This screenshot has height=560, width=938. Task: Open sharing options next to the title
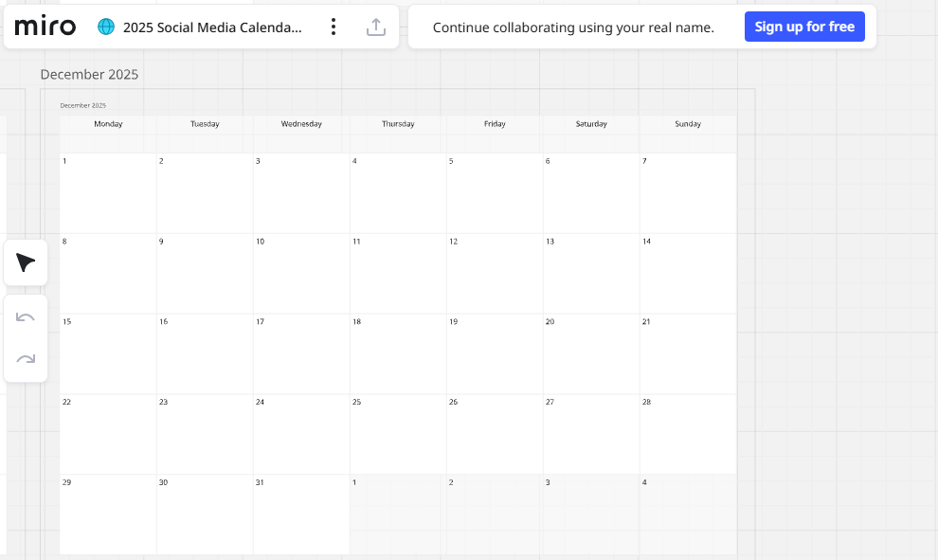[376, 27]
